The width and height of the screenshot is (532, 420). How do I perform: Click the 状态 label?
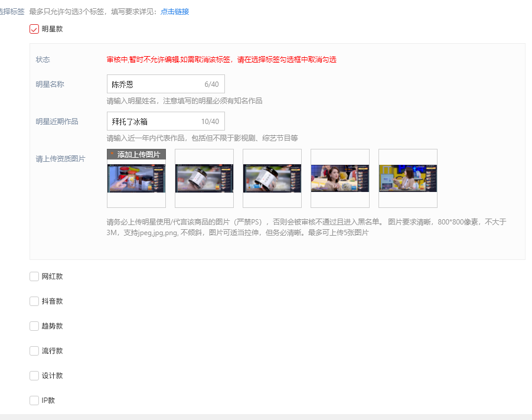tap(43, 60)
